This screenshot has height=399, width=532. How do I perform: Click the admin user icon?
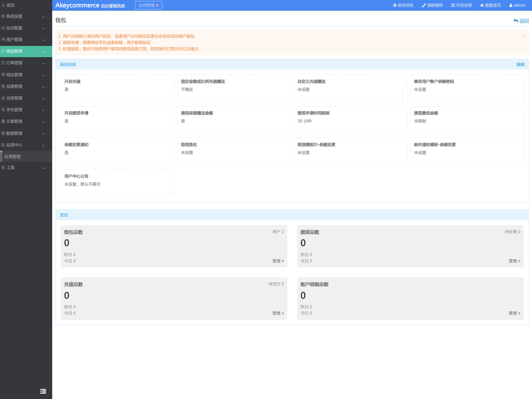[511, 5]
